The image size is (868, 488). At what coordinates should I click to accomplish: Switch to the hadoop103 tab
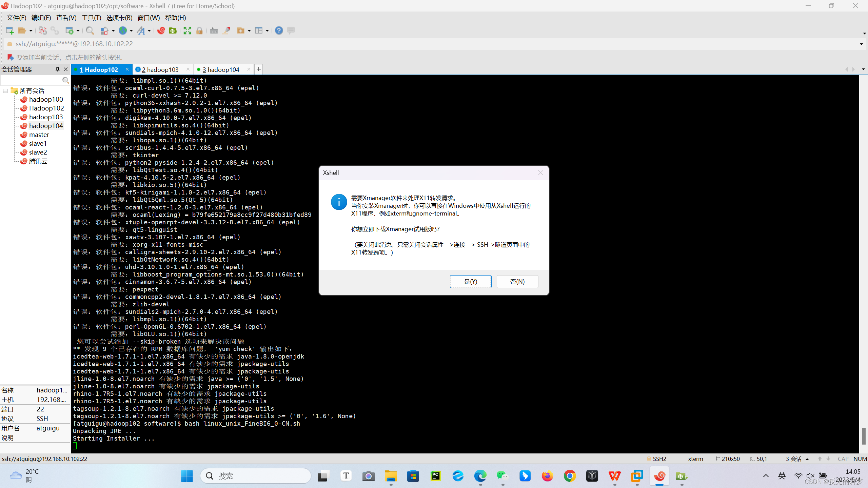point(160,69)
